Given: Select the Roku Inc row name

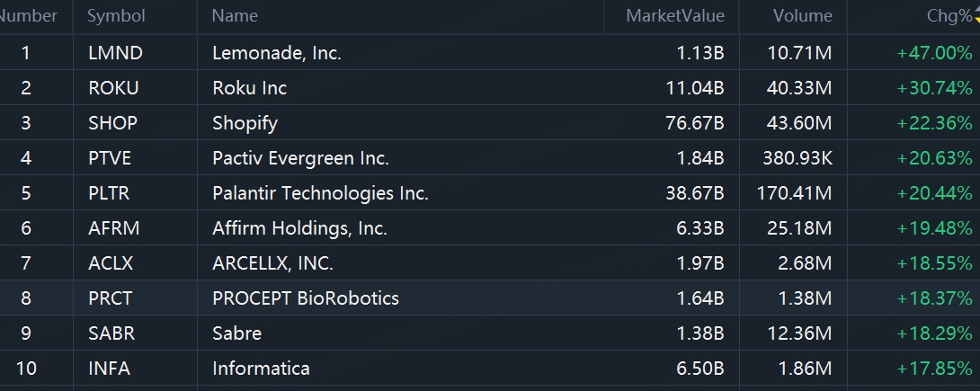Looking at the screenshot, I should click(249, 88).
